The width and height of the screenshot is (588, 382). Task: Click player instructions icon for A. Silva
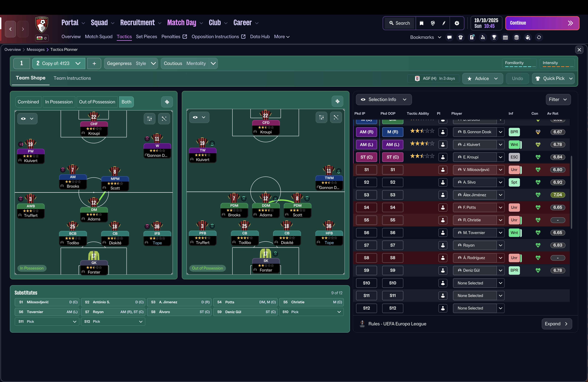point(443,182)
